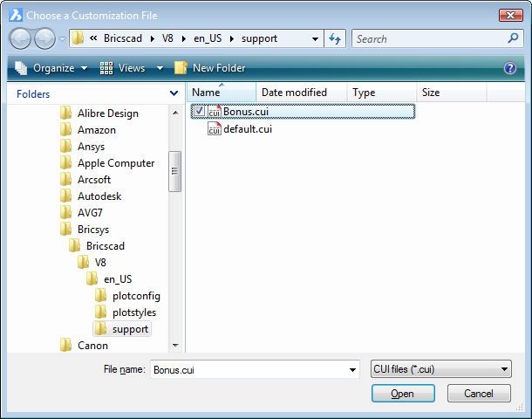Viewport: 532px width, 419px height.
Task: Sort by the Type column header
Action: click(382, 93)
